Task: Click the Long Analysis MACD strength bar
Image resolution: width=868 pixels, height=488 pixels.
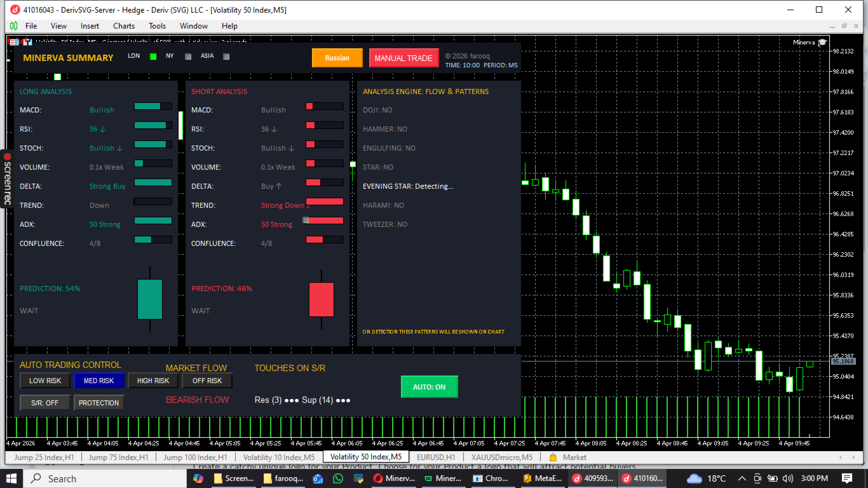Action: pos(153,106)
